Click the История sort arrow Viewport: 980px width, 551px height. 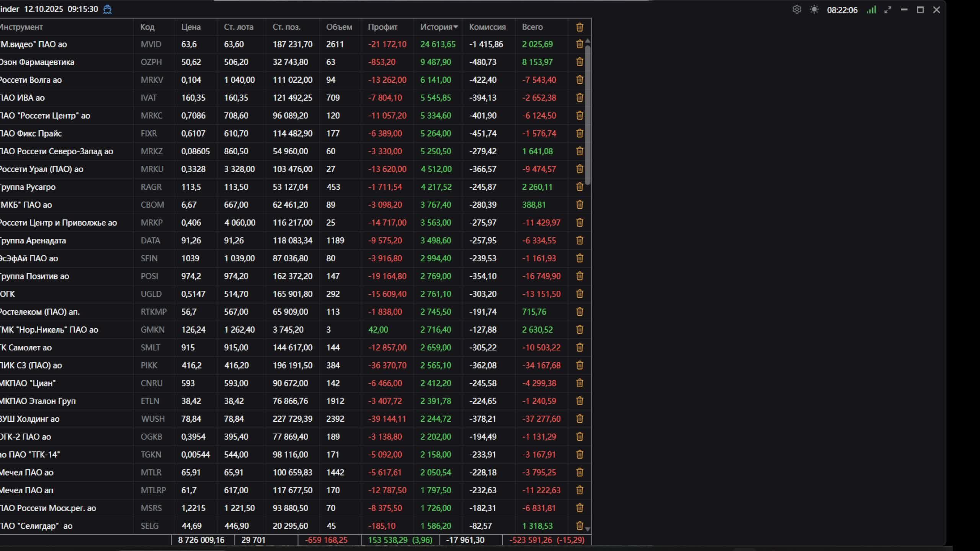pos(456,27)
